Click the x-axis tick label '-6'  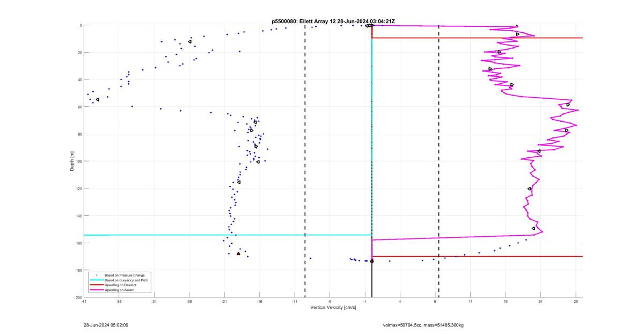[330, 302]
